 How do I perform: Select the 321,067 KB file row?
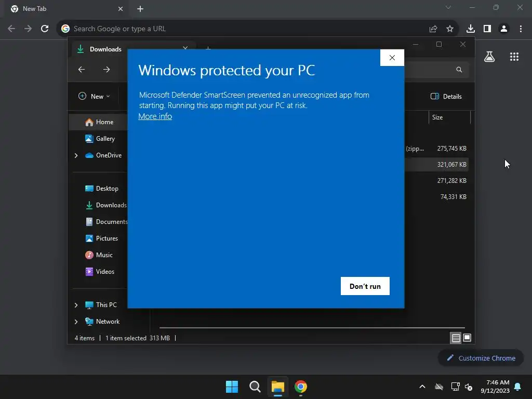pyautogui.click(x=436, y=165)
